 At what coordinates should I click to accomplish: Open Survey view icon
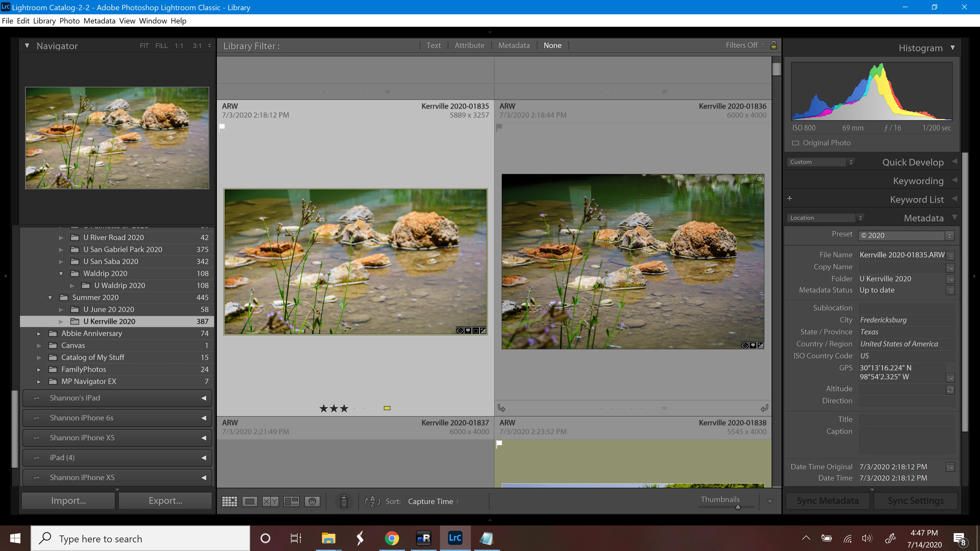[291, 501]
